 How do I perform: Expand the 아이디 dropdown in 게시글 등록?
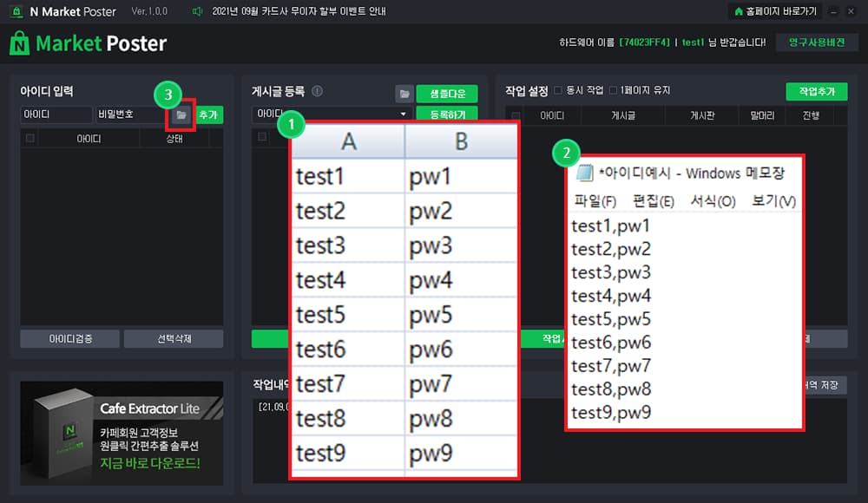point(403,114)
